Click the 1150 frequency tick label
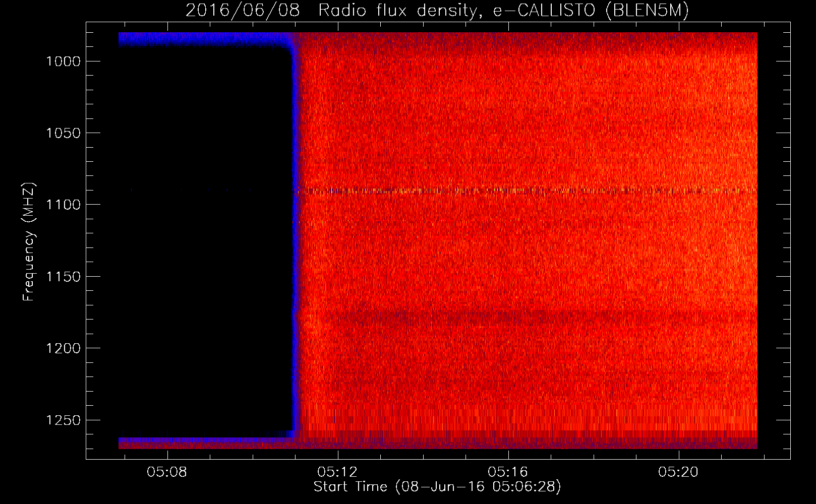Viewport: 816px width, 504px height. coord(63,277)
